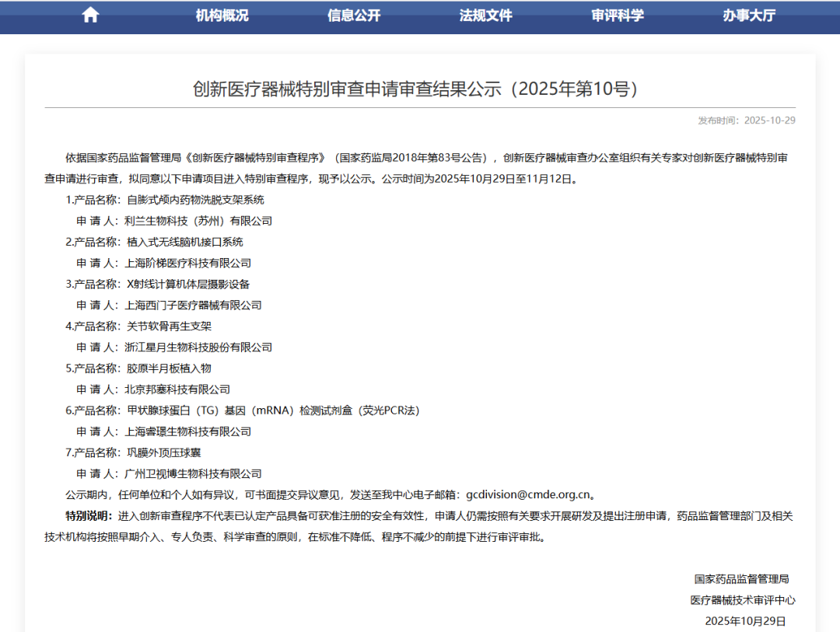Select applicant 北京邦塞科技有限公司
Viewport: 840px width, 632px height.
point(177,389)
